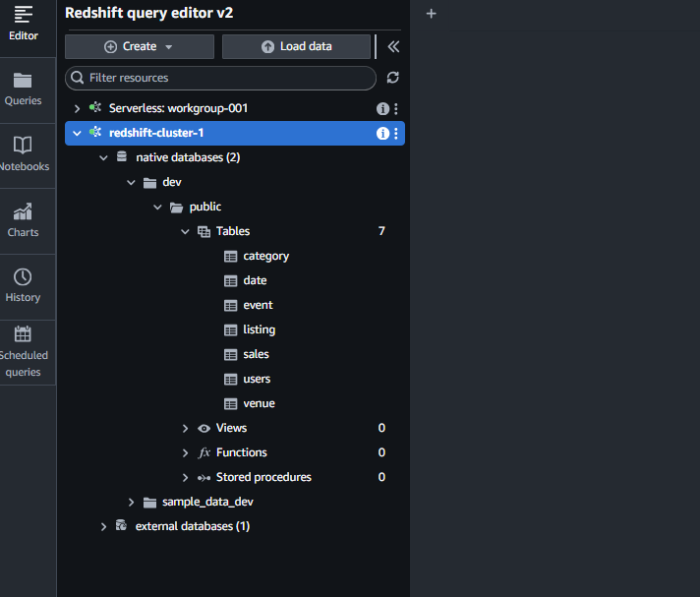The height and width of the screenshot is (597, 700).
Task: Collapse native databases (2) group
Action: click(103, 157)
